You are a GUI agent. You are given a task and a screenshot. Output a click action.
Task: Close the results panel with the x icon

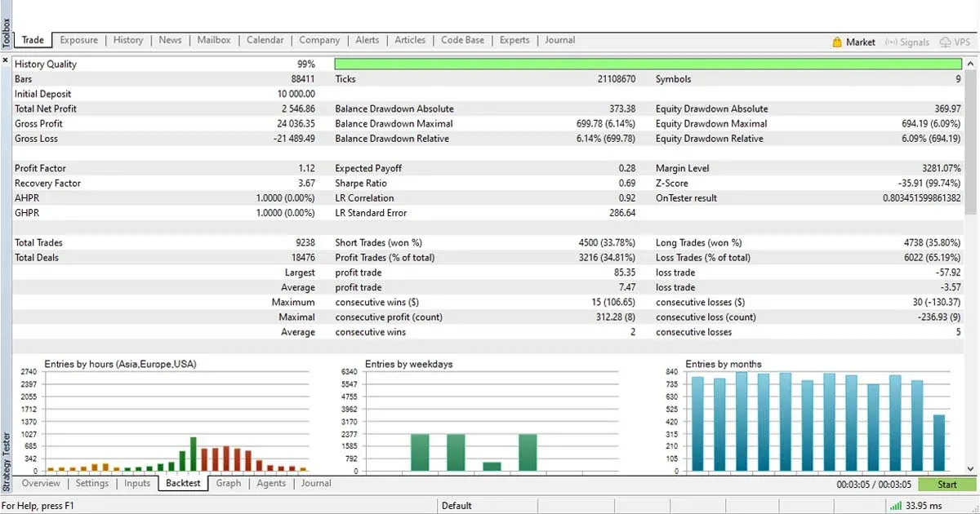click(x=5, y=60)
